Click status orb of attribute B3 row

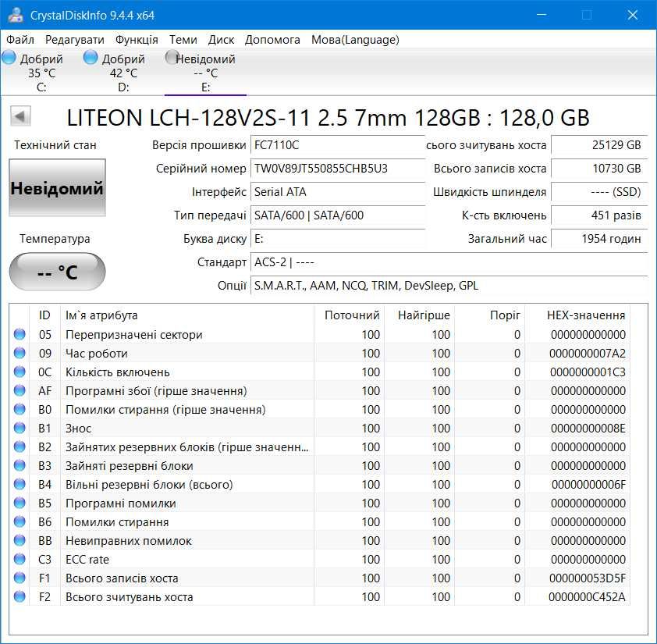coord(20,465)
